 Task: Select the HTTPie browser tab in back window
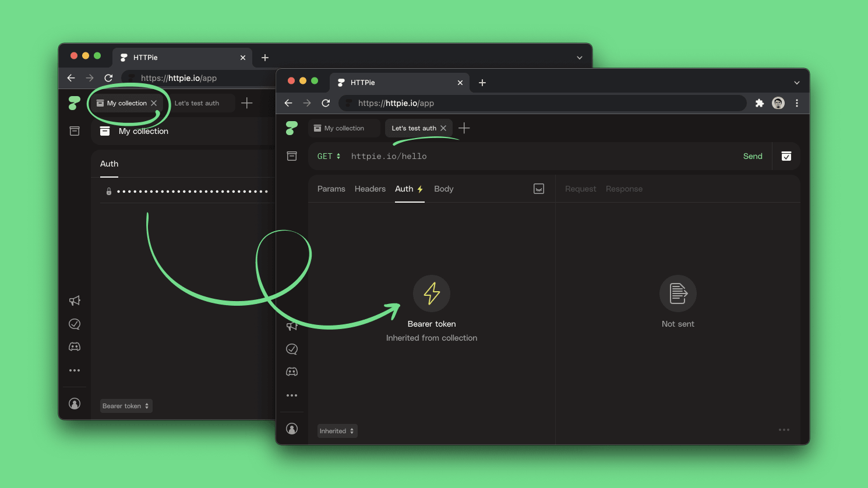point(182,58)
